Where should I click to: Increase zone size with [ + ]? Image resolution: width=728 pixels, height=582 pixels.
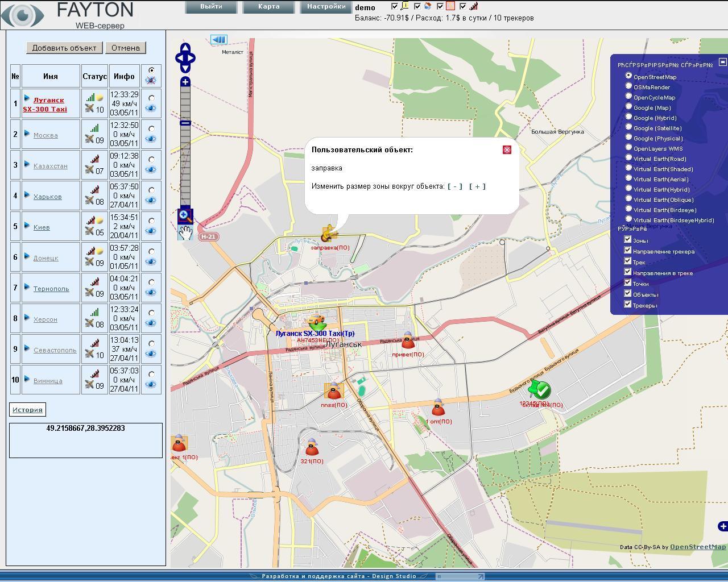point(477,186)
